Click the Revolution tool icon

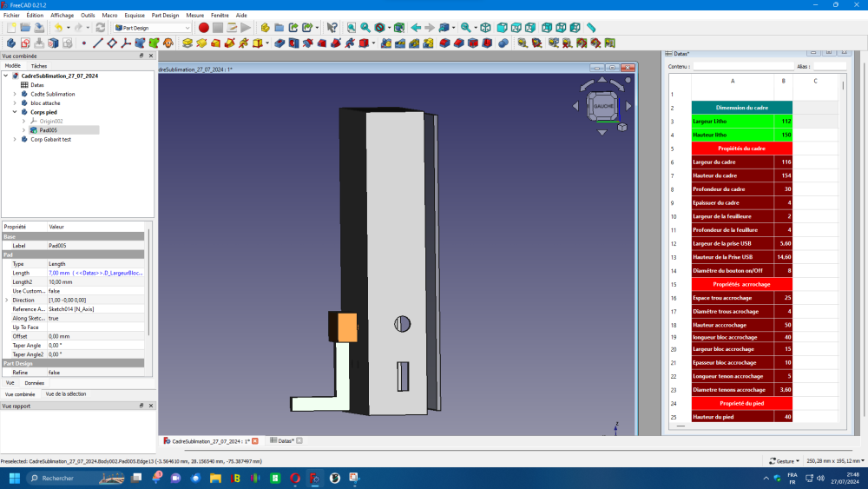[201, 43]
